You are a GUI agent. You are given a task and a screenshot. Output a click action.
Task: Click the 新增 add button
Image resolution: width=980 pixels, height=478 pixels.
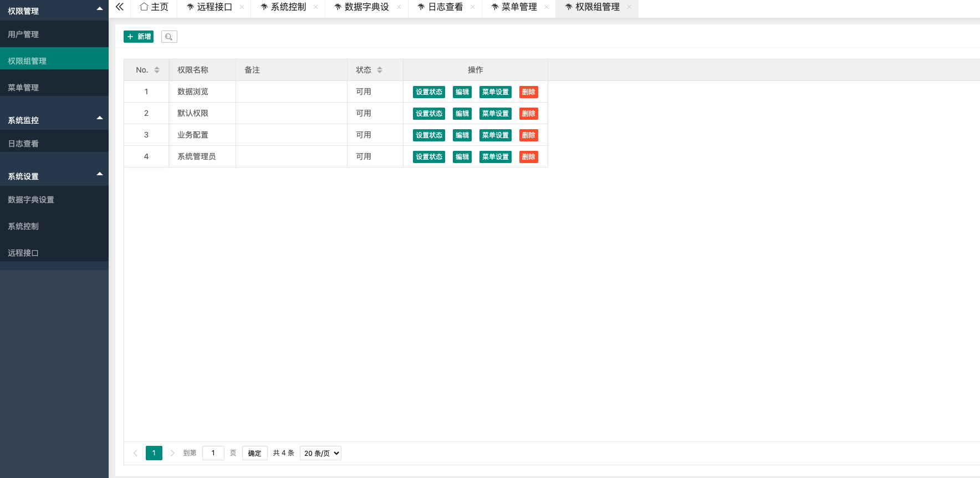(x=139, y=37)
